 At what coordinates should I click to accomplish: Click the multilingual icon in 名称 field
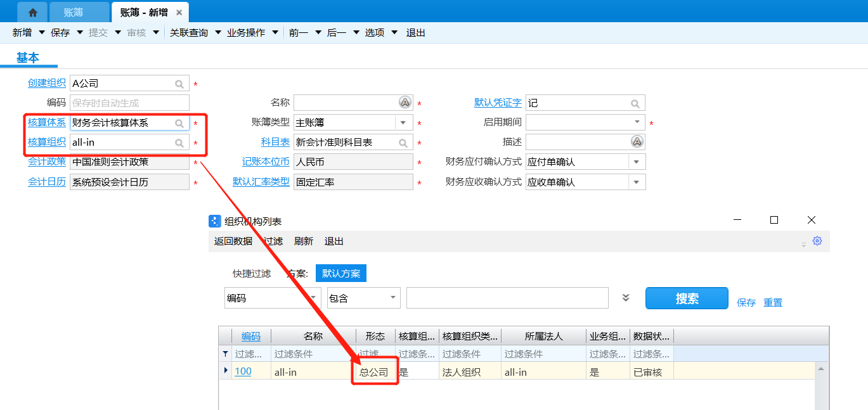tap(405, 103)
